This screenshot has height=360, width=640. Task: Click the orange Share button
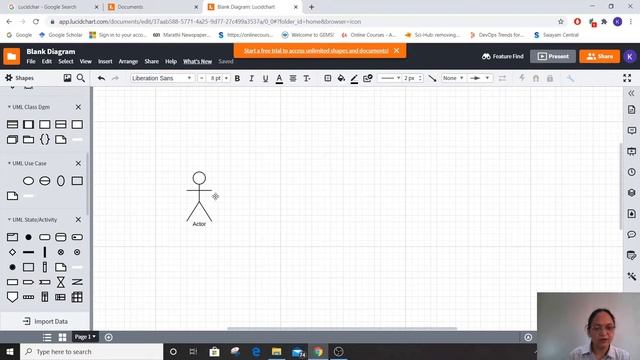[x=599, y=56]
